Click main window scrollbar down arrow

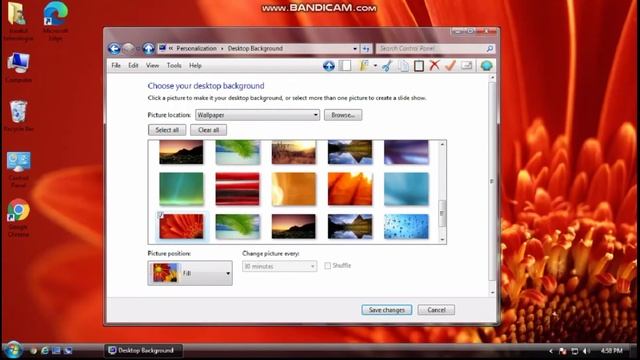(x=492, y=292)
